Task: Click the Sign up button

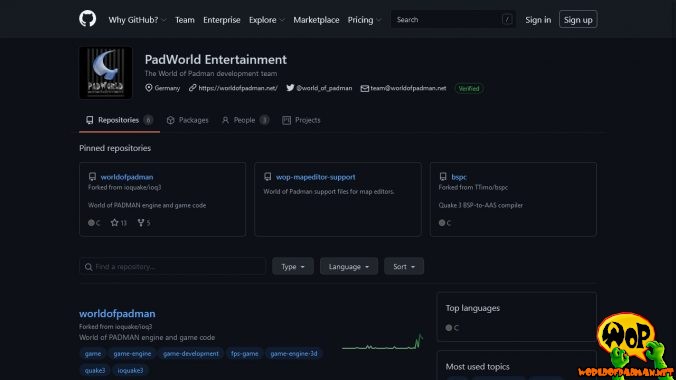Action: pyautogui.click(x=578, y=19)
